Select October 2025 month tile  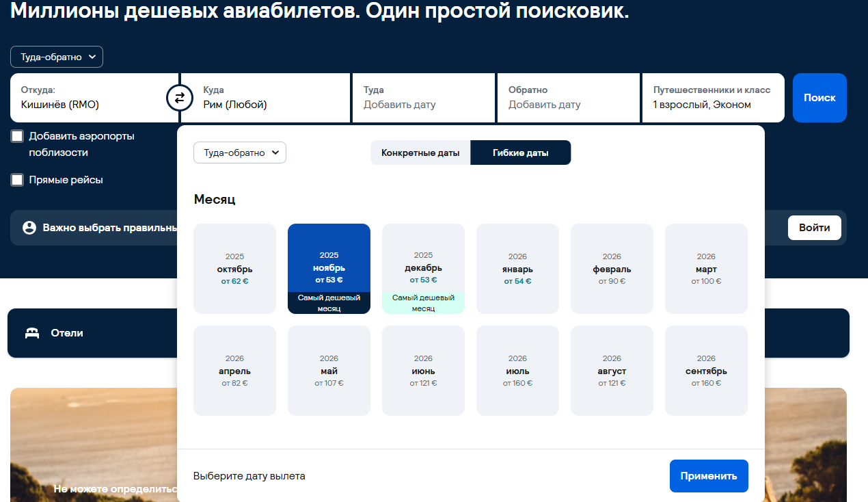click(234, 269)
